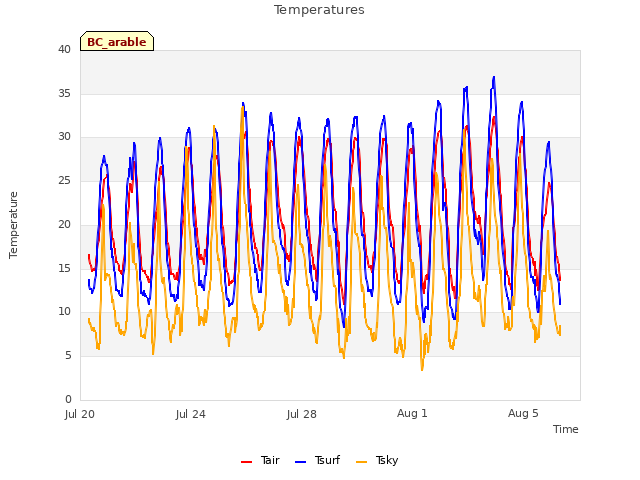Click the BC_arable annotation label
Screen dimensions: 640x480
117,42
